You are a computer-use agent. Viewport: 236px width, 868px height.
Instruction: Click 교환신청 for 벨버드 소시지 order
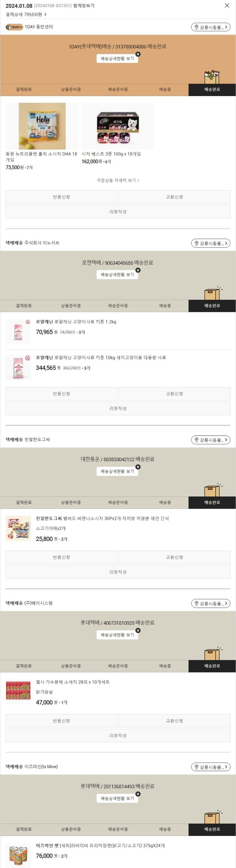[x=175, y=557]
